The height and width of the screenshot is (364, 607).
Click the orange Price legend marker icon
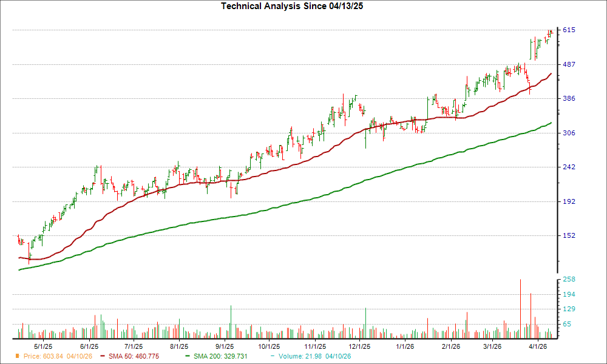click(x=17, y=357)
